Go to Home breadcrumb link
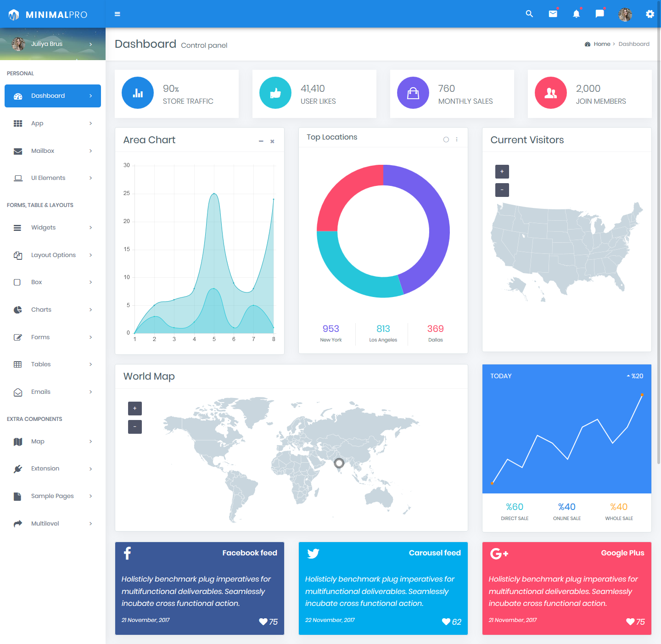The image size is (661, 644). (x=602, y=44)
